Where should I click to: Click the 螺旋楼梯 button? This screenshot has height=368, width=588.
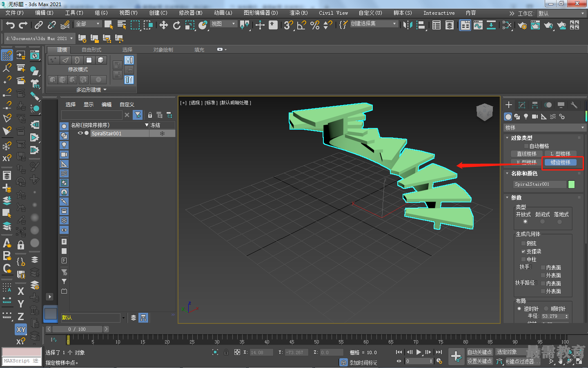click(560, 162)
